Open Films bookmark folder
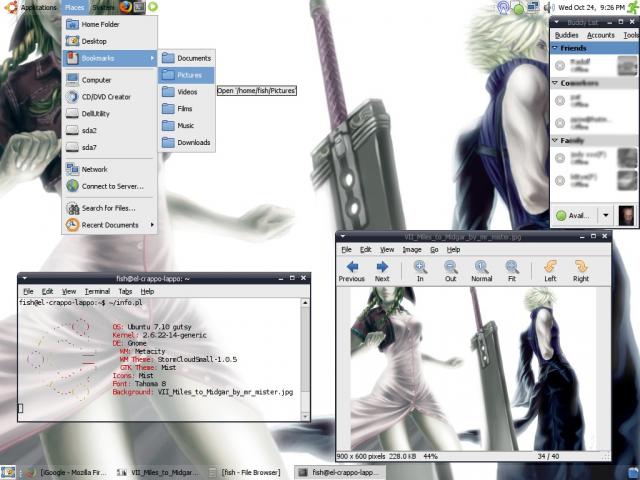The image size is (640, 480). tap(187, 109)
